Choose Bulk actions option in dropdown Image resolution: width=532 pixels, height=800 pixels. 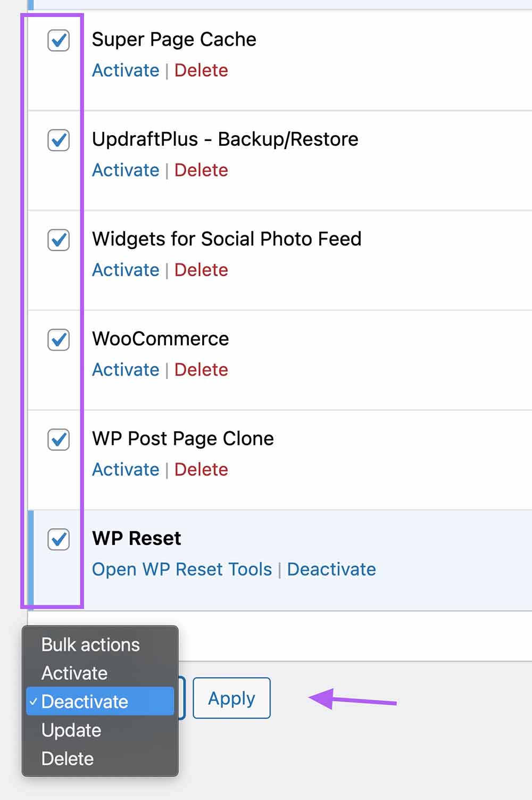[x=90, y=645]
